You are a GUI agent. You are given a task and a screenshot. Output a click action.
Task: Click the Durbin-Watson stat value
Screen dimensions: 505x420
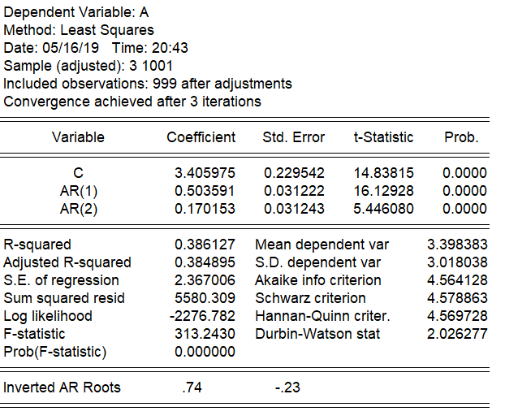point(457,334)
